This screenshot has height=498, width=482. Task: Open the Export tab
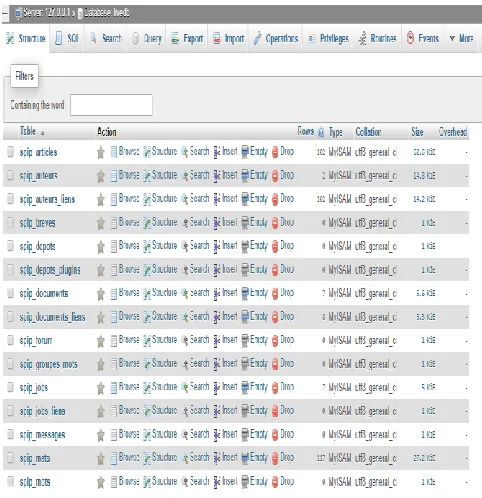tap(187, 38)
